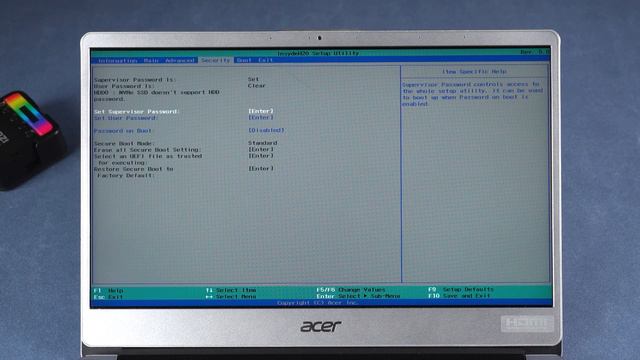Go to the Boot tab
The height and width of the screenshot is (360, 640).
(244, 60)
